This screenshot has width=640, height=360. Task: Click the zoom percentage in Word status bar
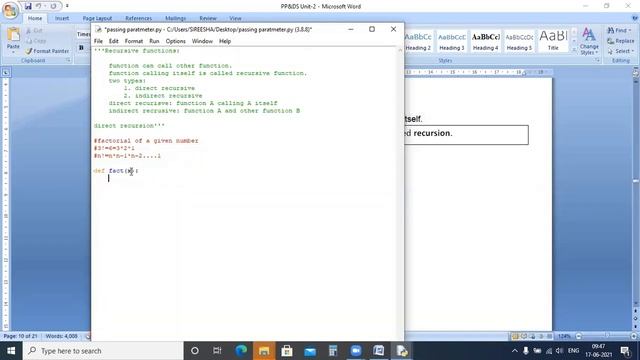click(564, 336)
